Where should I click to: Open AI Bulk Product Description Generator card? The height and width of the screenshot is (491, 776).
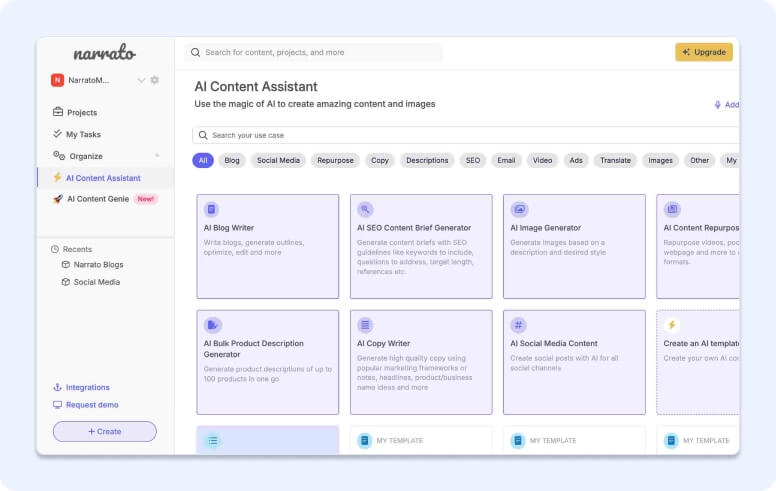tap(268, 362)
